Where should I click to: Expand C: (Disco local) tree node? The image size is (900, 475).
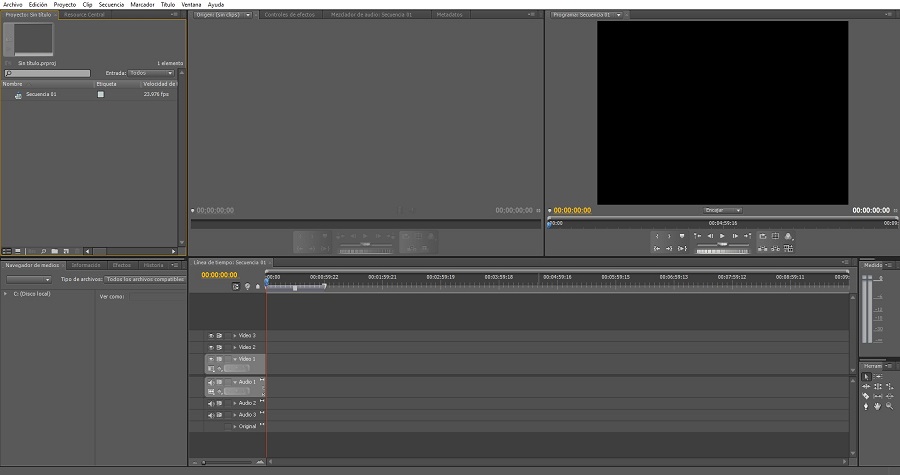[6, 294]
